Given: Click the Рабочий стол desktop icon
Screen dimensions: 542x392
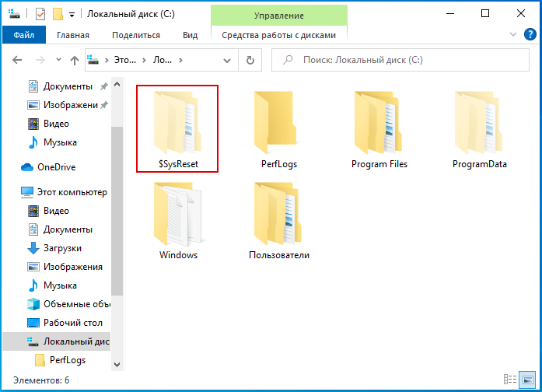Looking at the screenshot, I should pos(33,323).
